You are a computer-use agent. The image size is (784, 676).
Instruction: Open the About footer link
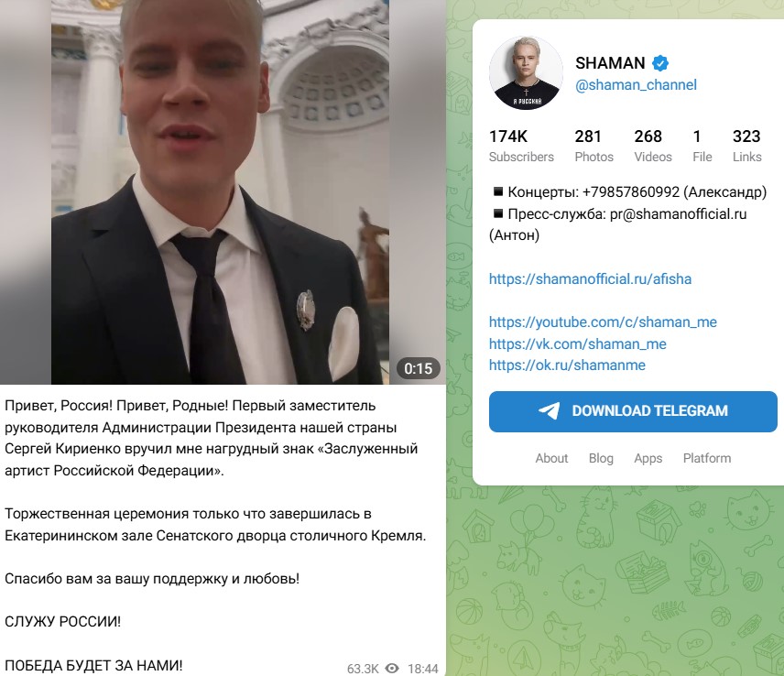[551, 458]
